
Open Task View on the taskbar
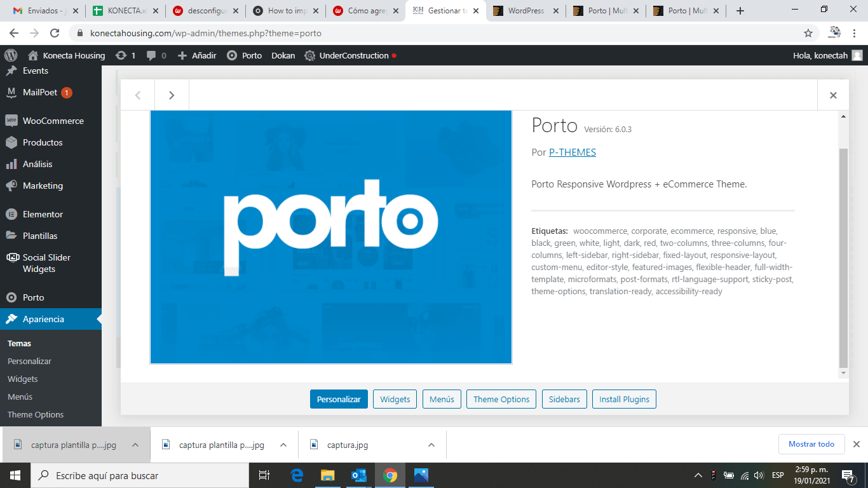264,475
